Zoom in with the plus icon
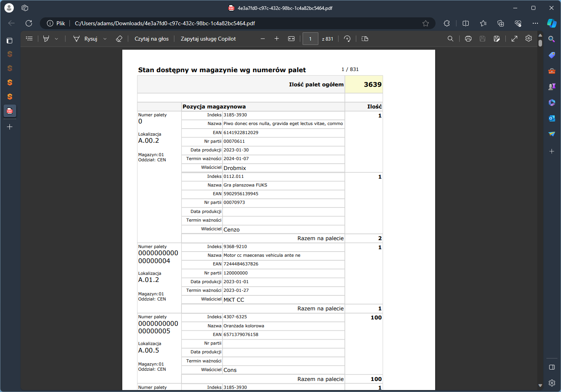The image size is (561, 392). pyautogui.click(x=277, y=39)
